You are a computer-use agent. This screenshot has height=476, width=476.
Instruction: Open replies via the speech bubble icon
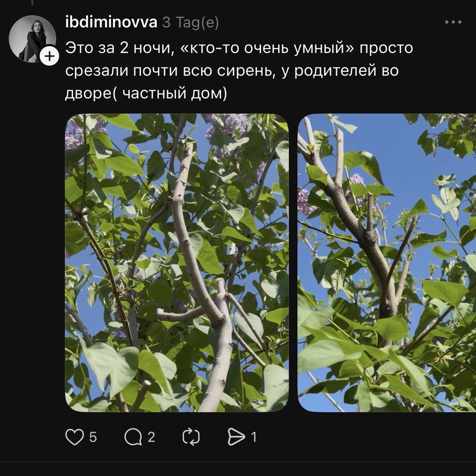(x=133, y=437)
